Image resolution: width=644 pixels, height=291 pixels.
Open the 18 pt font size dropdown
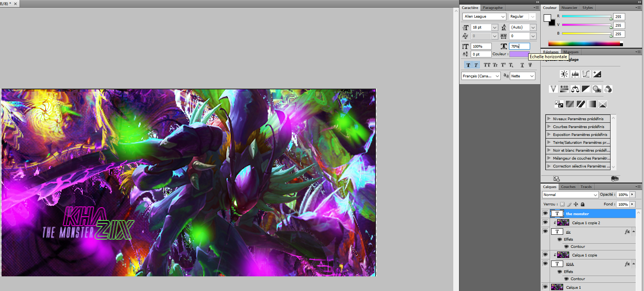coord(495,27)
